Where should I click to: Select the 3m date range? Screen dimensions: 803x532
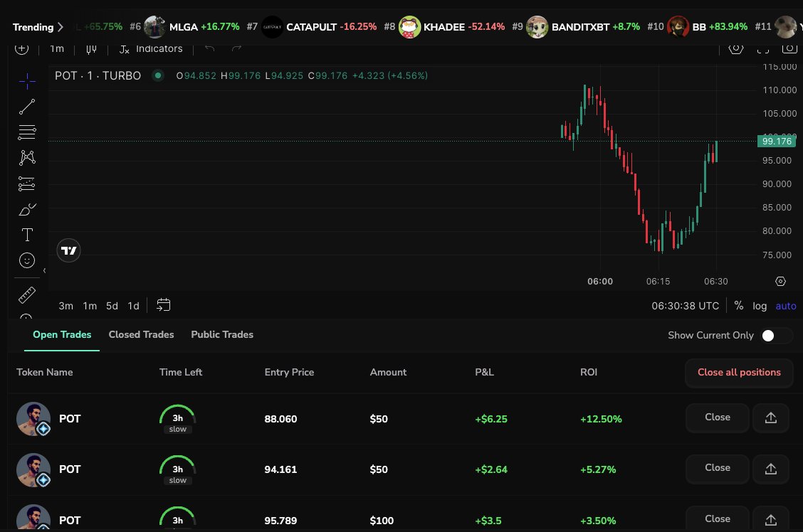click(x=65, y=306)
